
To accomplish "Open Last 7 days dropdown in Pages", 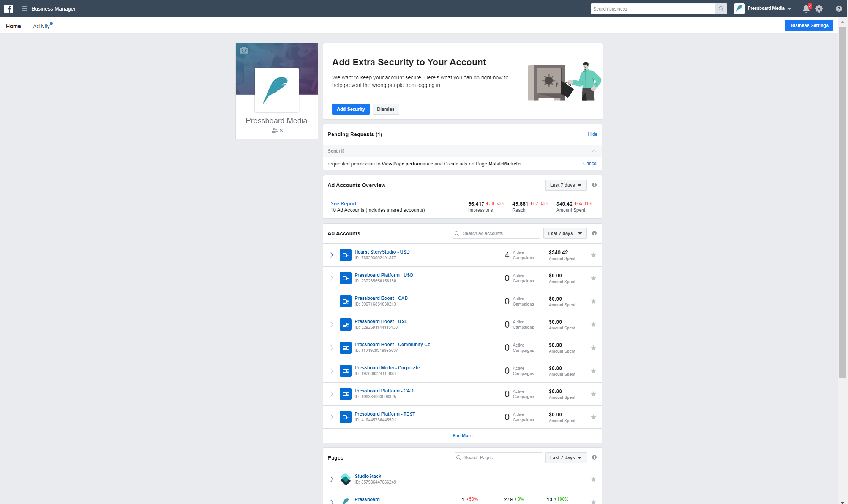I will (x=566, y=458).
